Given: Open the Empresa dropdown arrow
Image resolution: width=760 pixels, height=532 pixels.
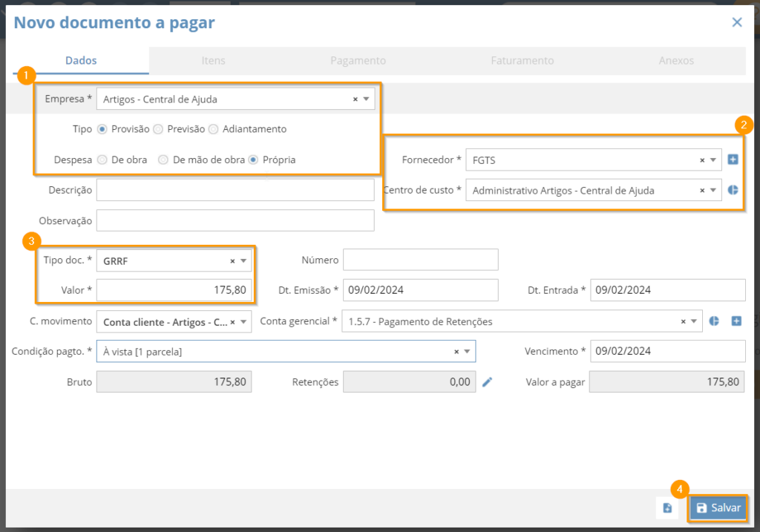Looking at the screenshot, I should pos(367,99).
